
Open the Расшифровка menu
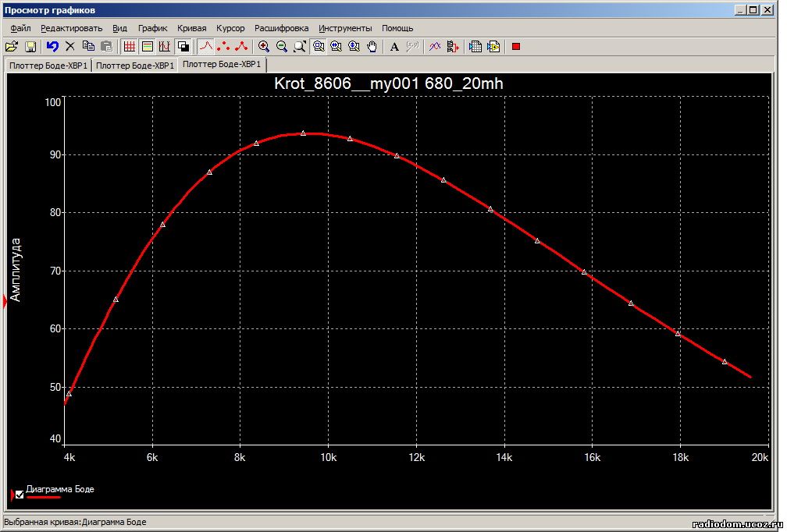pyautogui.click(x=282, y=29)
